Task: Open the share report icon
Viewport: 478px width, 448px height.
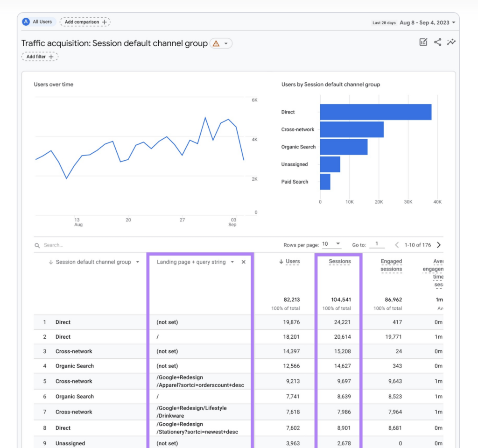Action: coord(437,42)
